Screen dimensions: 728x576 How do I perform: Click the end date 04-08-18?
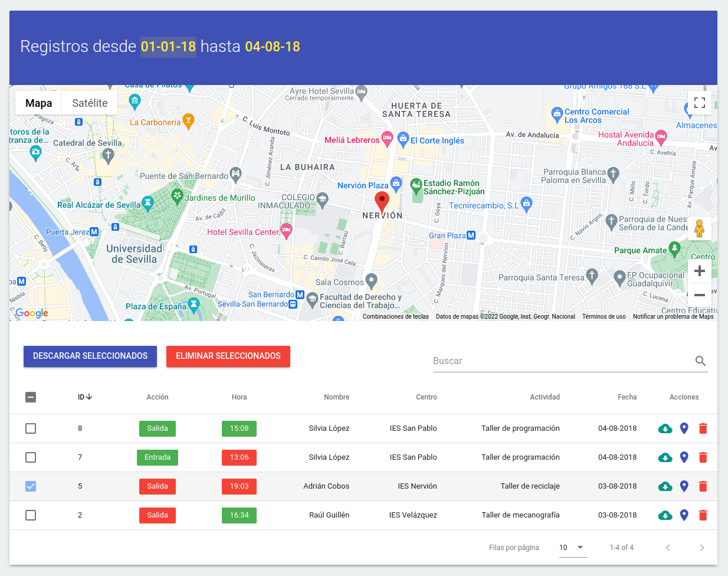[273, 47]
